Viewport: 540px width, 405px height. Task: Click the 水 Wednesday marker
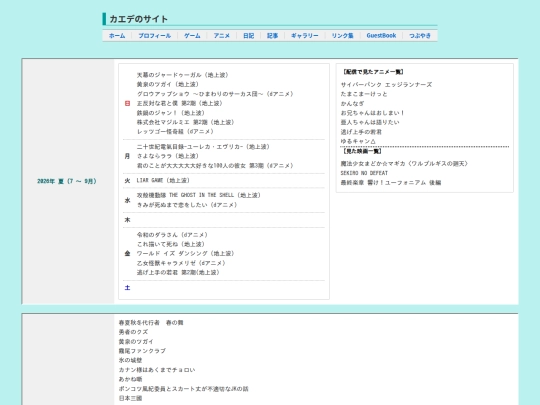(x=127, y=200)
